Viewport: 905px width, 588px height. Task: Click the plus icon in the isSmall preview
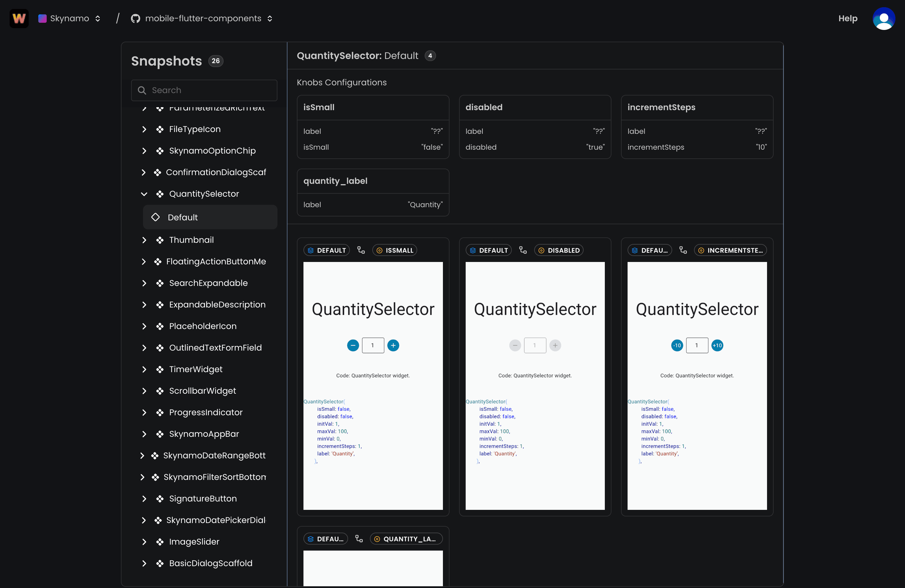393,345
